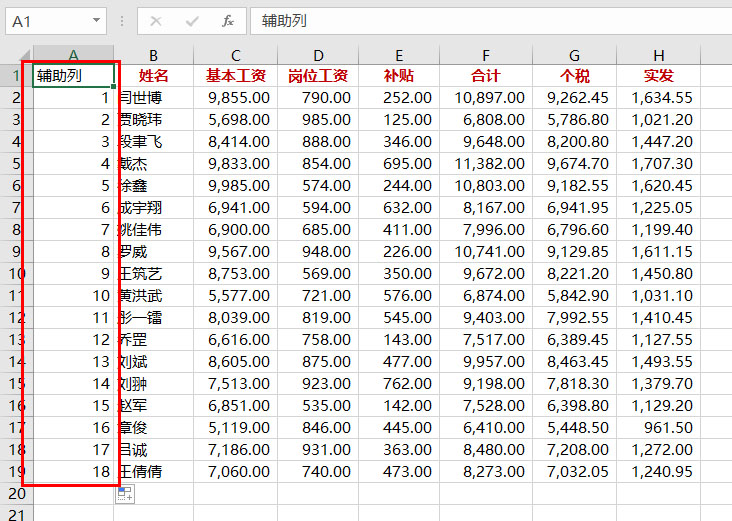
Task: Click helper column value 10
Action: click(73, 296)
